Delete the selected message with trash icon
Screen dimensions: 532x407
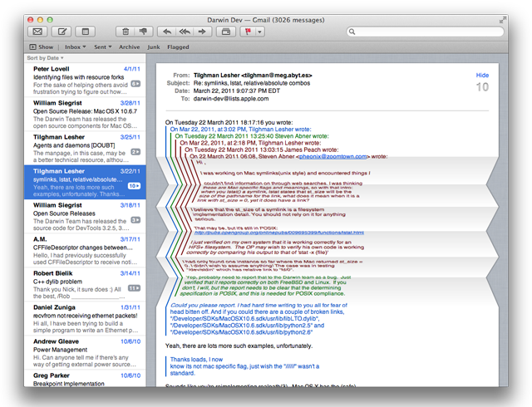pos(126,32)
